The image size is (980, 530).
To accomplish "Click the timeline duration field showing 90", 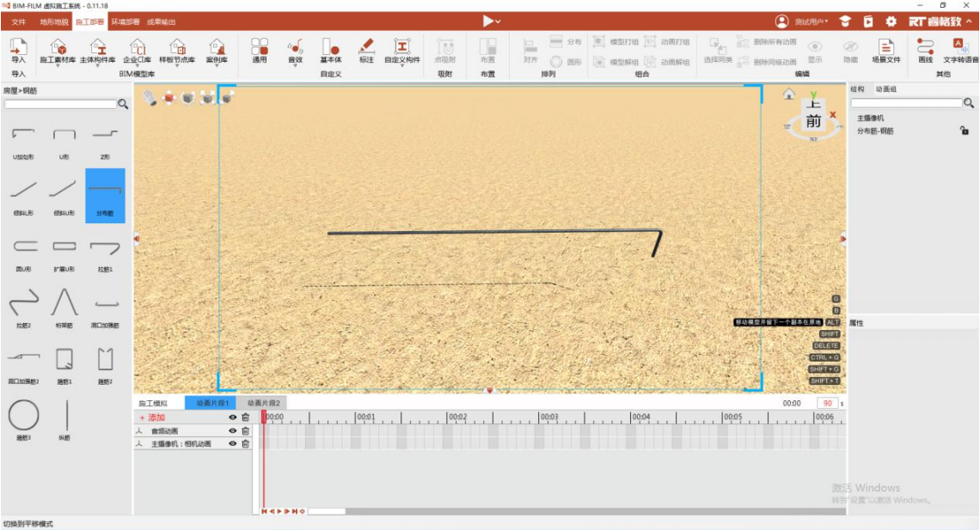I will point(827,403).
